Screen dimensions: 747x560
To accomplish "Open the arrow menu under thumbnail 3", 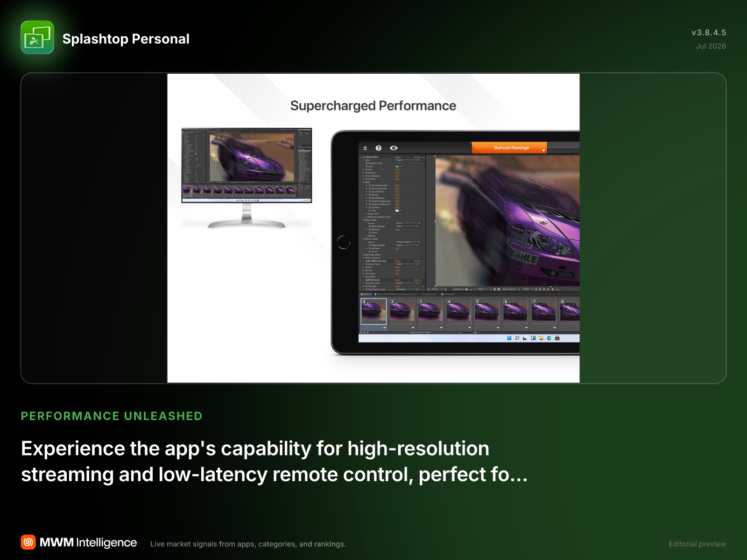I will tap(441, 328).
